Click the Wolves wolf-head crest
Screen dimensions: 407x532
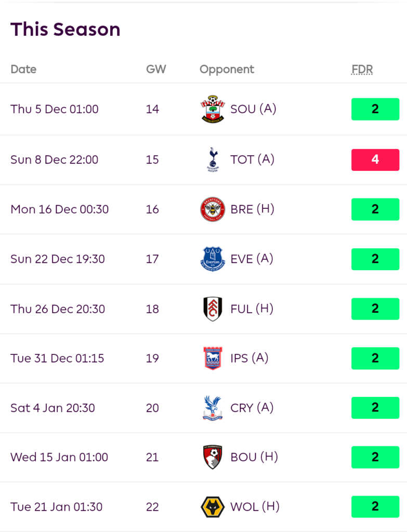point(213,507)
